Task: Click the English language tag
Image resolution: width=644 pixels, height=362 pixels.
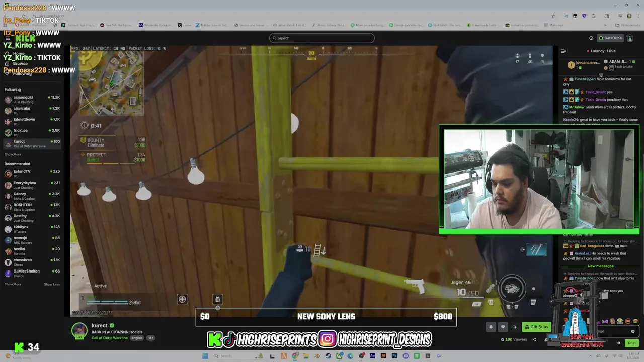Action: [x=137, y=338]
